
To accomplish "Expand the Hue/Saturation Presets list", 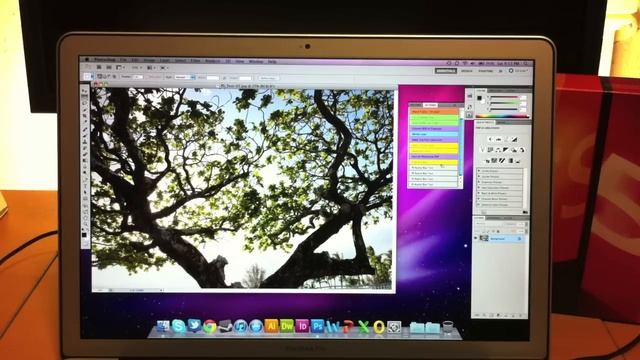I will click(x=479, y=188).
